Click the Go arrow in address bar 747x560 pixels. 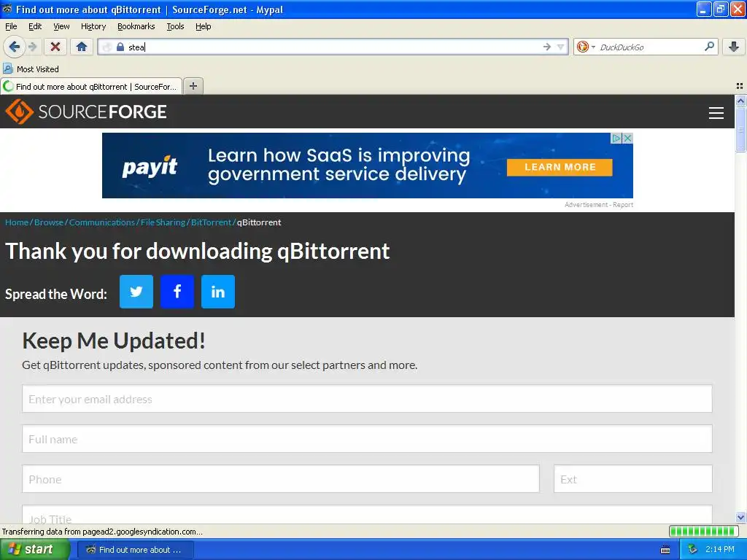click(x=547, y=47)
